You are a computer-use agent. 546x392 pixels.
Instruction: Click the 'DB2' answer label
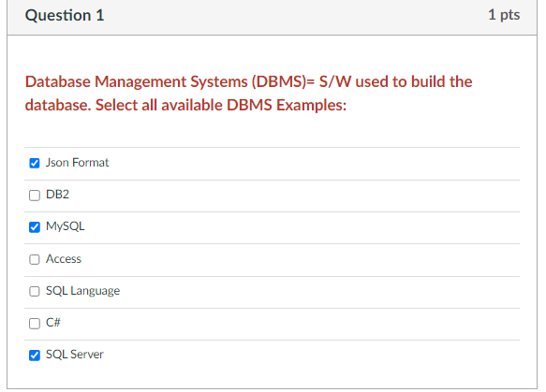(x=57, y=194)
